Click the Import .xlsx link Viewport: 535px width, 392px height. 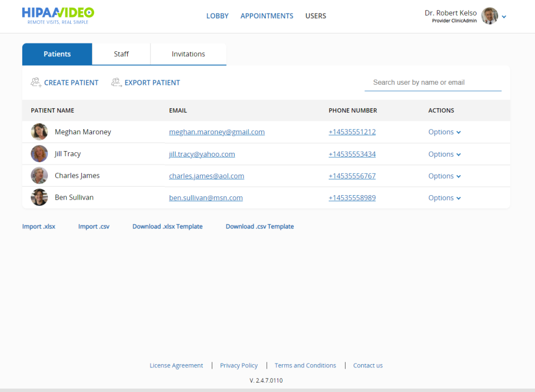click(38, 226)
